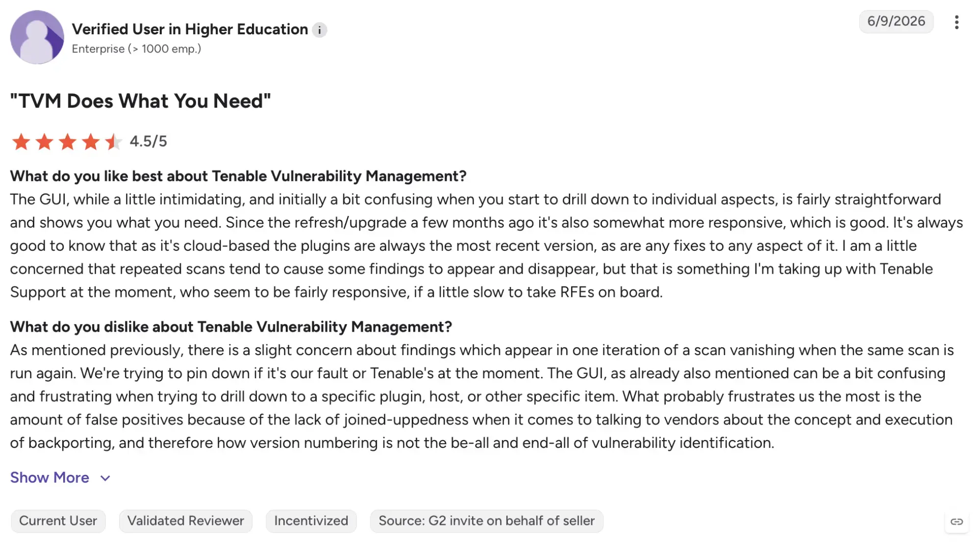Open the three-dot review options menu
980x548 pixels.
point(956,22)
